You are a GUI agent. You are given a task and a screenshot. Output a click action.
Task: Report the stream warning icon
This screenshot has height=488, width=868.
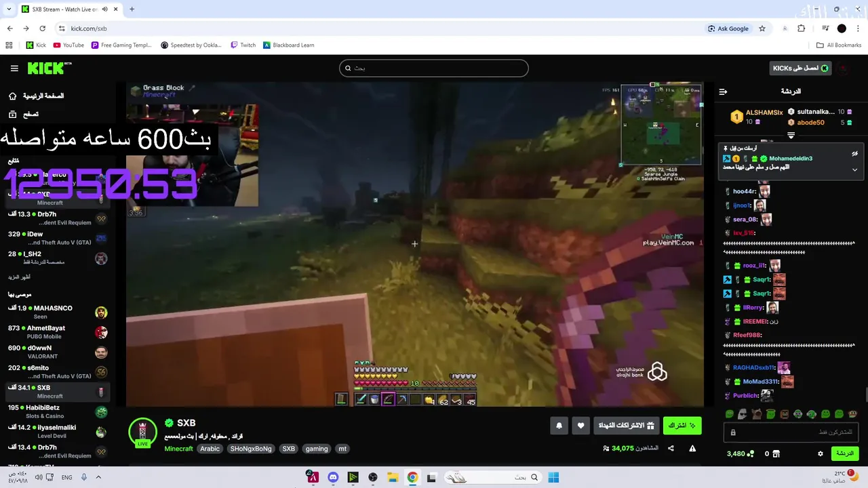tap(692, 449)
